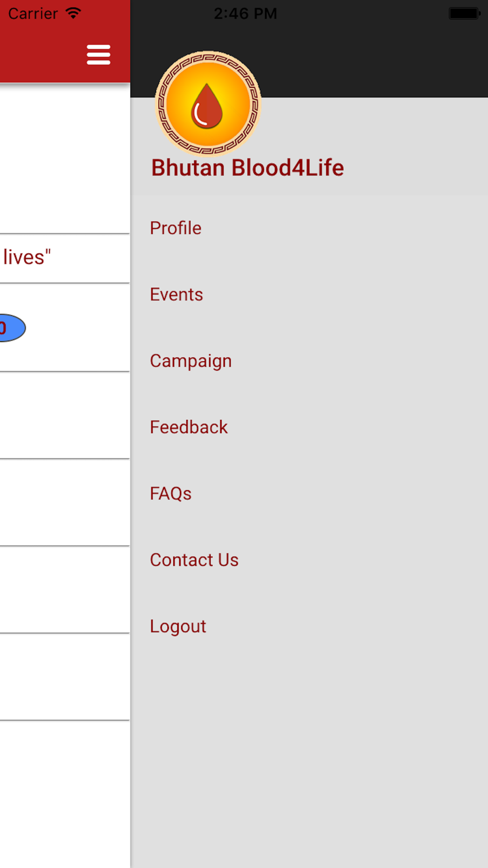Tap the empty row just beneath the blue badge
The width and height of the screenshot is (488, 868).
[x=65, y=415]
